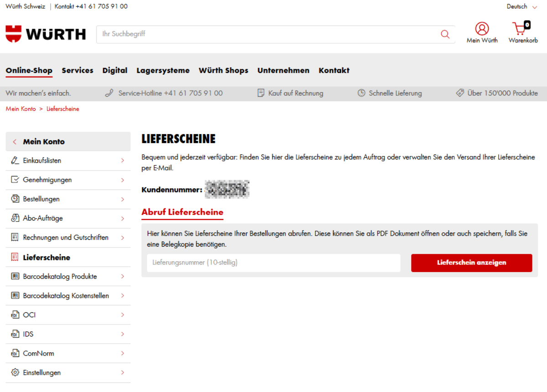Screen dimensions: 547x392
Task: Open the Services menu
Action: pos(77,70)
